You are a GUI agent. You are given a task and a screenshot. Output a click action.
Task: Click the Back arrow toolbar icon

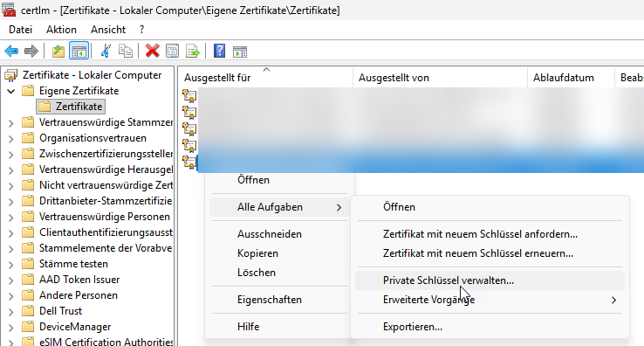click(x=11, y=52)
